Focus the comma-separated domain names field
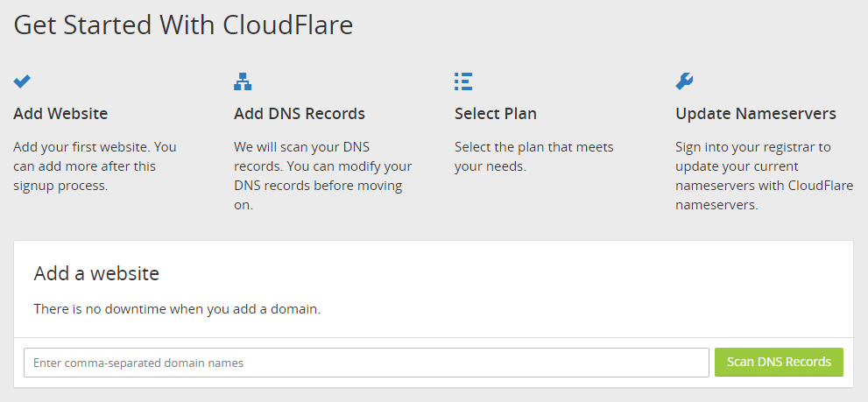 pos(366,363)
